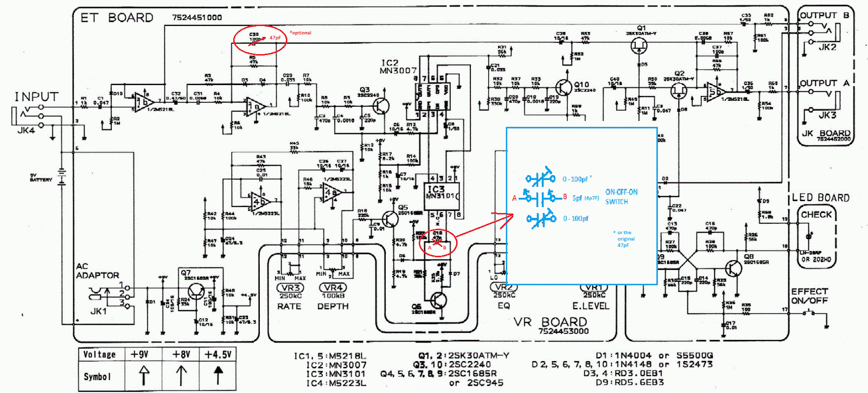Click the EFFECT ON/OFF footswitch symbol
Screen dimensions: 868x393
coord(808,313)
